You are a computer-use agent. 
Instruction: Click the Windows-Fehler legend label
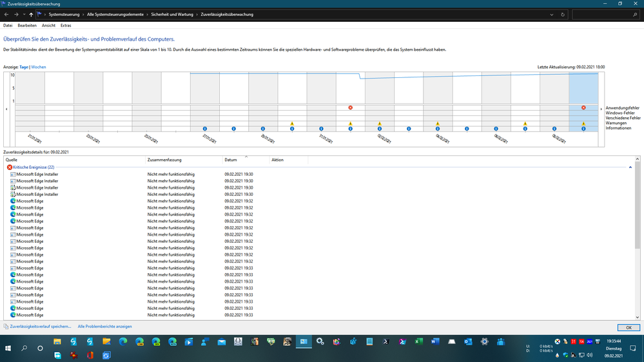pos(620,113)
